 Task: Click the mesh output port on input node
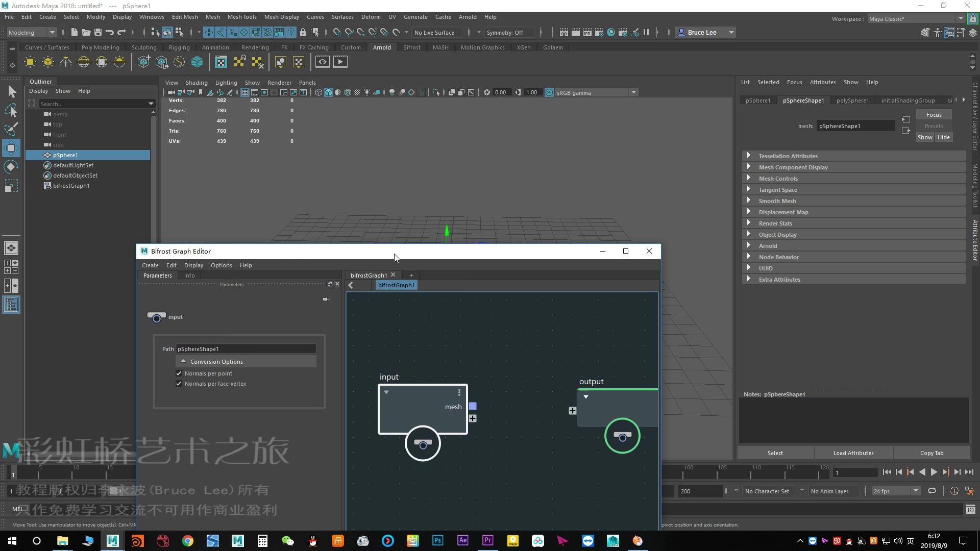pos(473,407)
